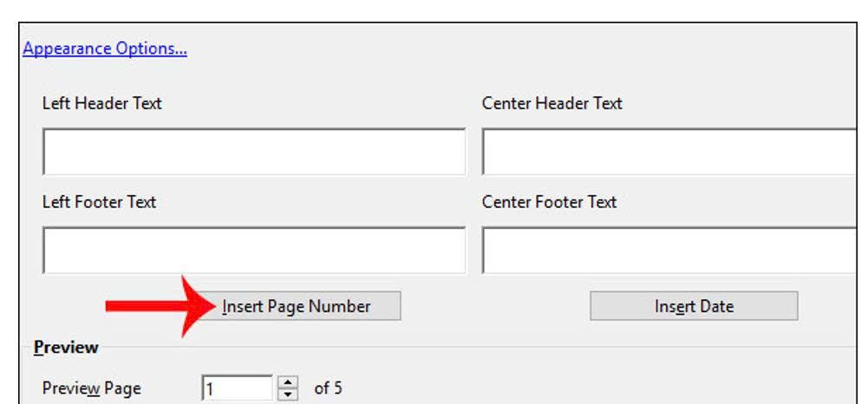Click the bold Preview section heading
Screen dimensions: 868x404
click(66, 348)
